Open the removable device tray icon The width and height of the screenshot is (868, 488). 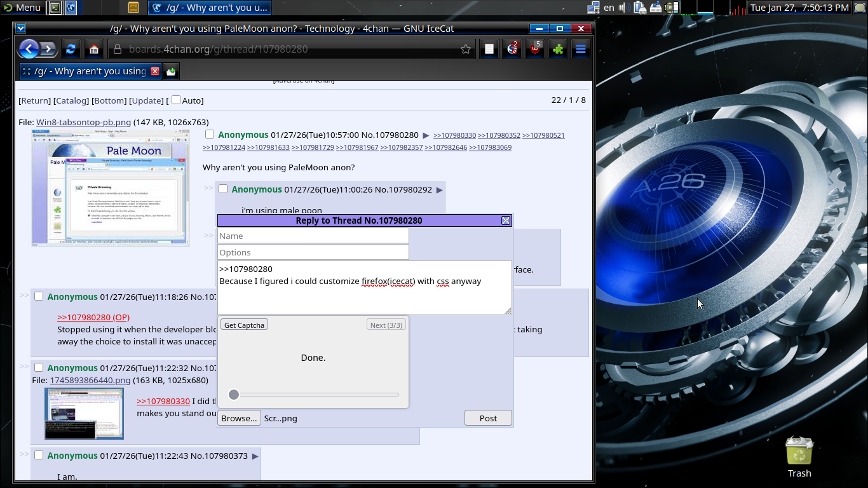pos(640,8)
